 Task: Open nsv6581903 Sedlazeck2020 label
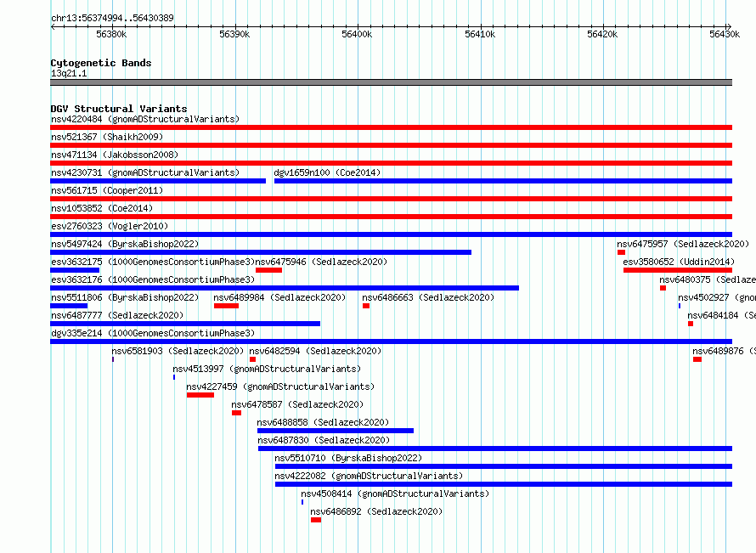pos(178,351)
